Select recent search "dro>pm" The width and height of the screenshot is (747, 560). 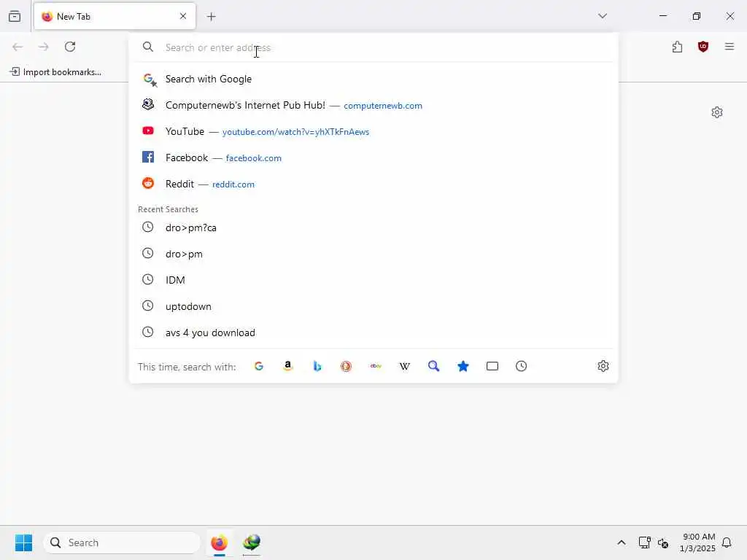(373, 254)
